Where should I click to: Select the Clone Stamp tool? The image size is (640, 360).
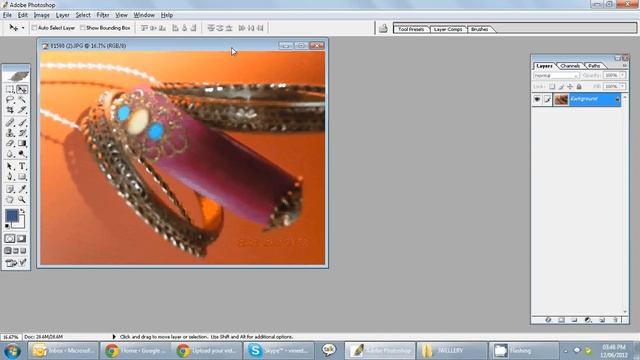[x=10, y=133]
